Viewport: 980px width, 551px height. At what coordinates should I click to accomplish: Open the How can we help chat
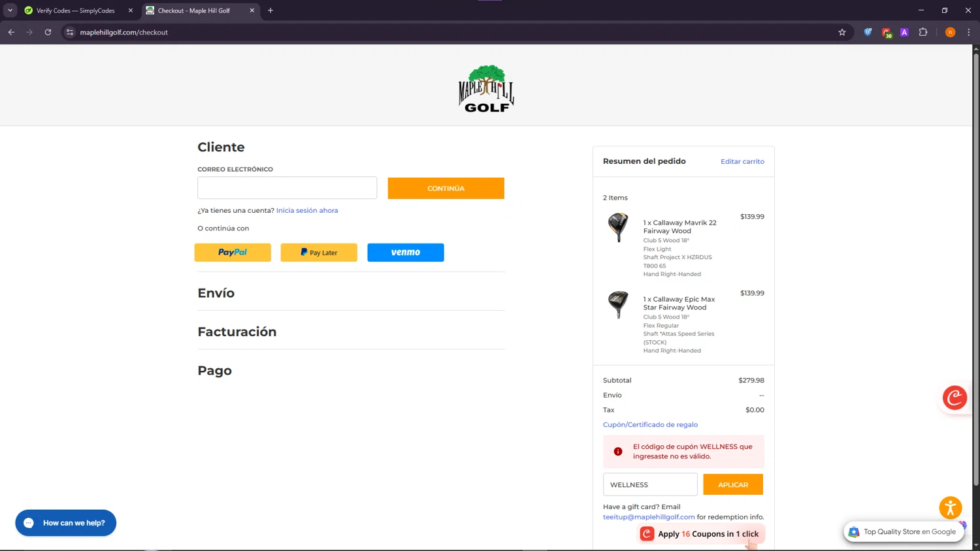(x=66, y=523)
